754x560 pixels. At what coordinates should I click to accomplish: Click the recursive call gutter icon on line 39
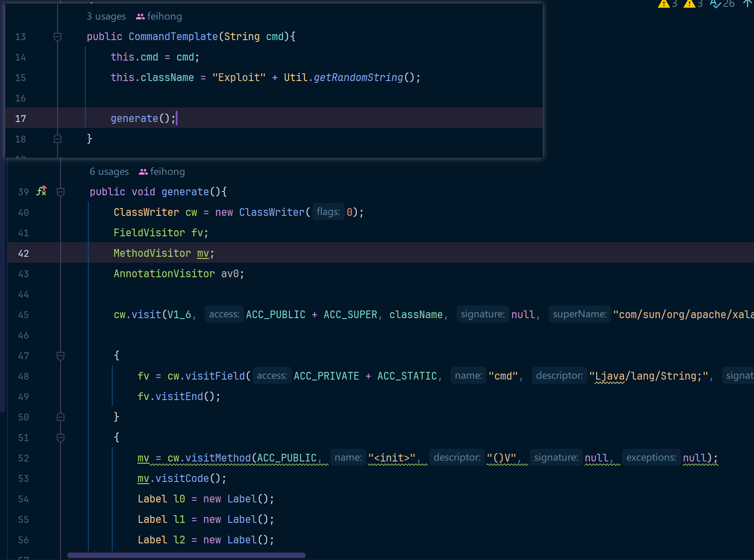pyautogui.click(x=41, y=191)
